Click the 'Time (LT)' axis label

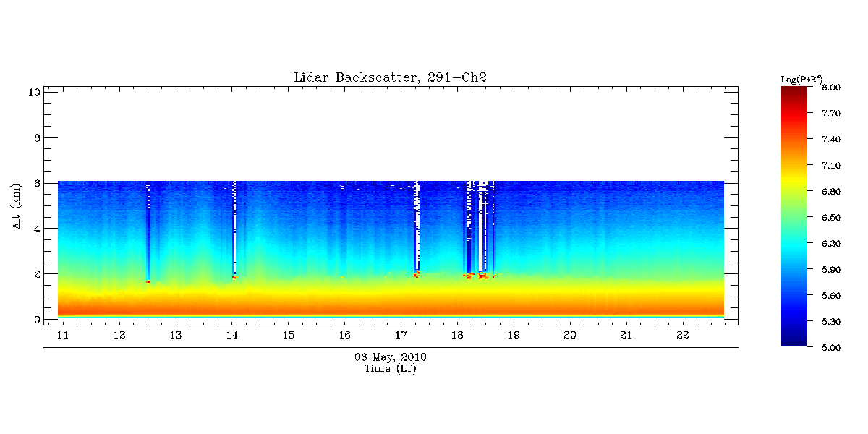point(391,368)
